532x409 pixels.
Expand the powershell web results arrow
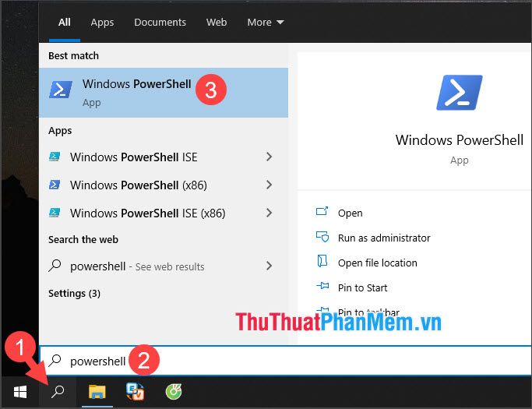pos(269,266)
